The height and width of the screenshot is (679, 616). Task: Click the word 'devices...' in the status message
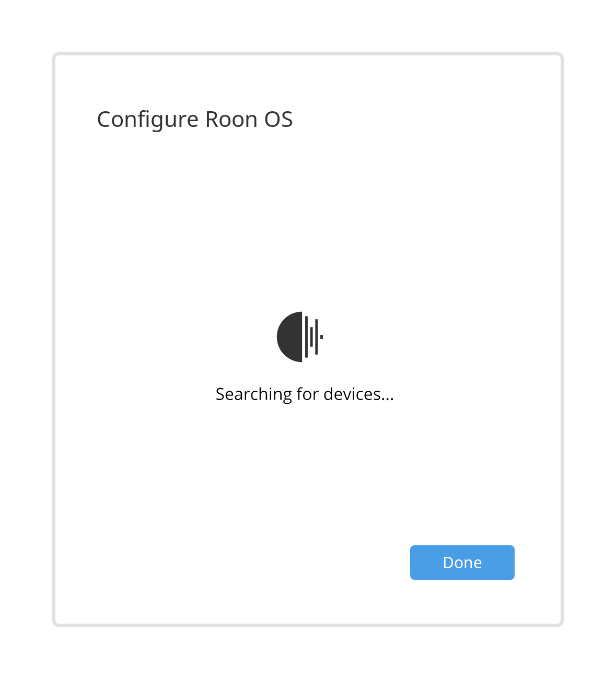(358, 394)
